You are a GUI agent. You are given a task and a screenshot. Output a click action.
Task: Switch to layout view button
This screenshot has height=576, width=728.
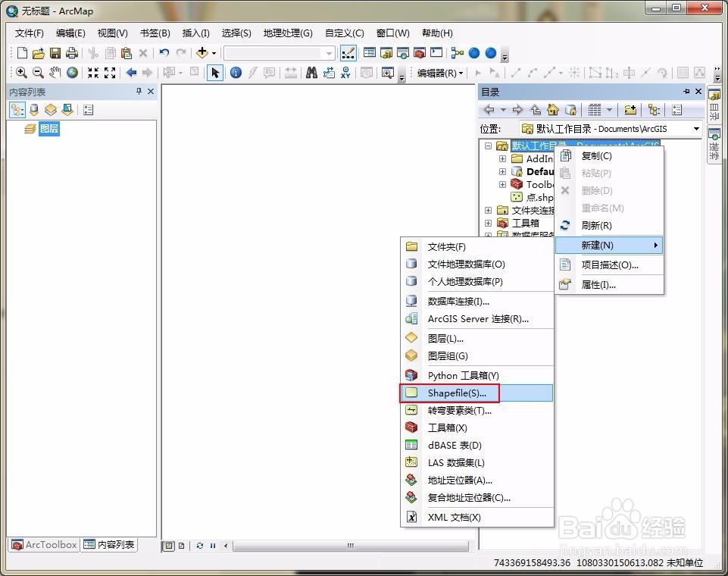(x=182, y=546)
